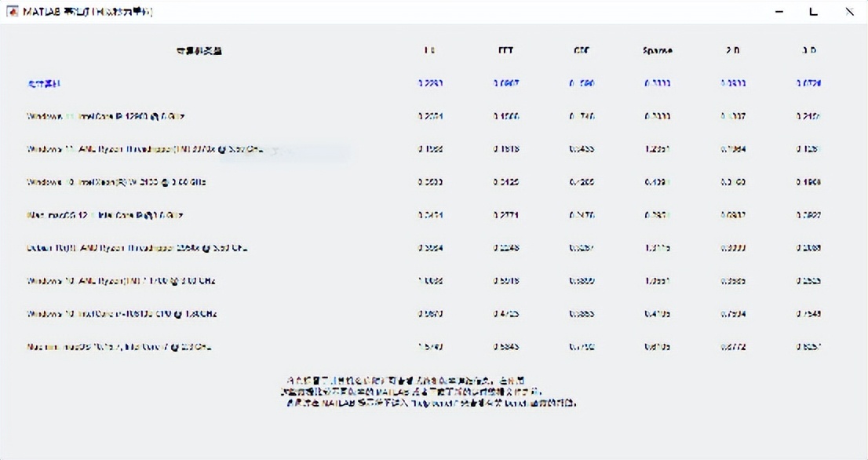The width and height of the screenshot is (868, 460).
Task: Select the 3-D column header
Action: coord(808,50)
